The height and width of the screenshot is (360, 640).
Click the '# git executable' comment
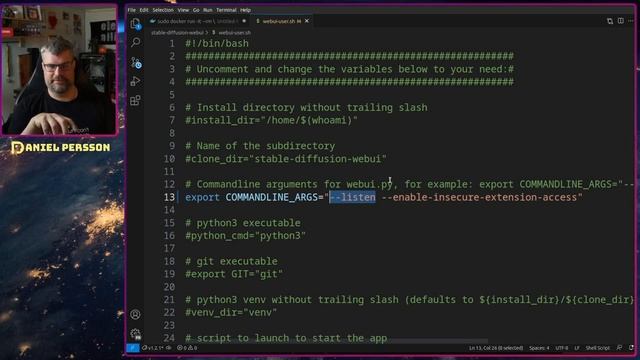click(x=231, y=261)
